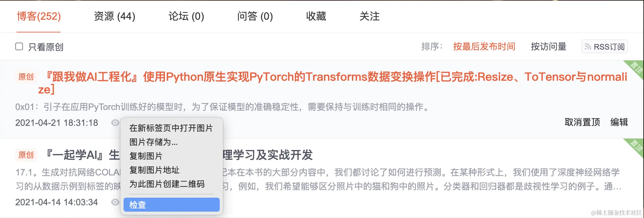
Task: Click the view-count eye icon under first post
Action: click(x=115, y=123)
